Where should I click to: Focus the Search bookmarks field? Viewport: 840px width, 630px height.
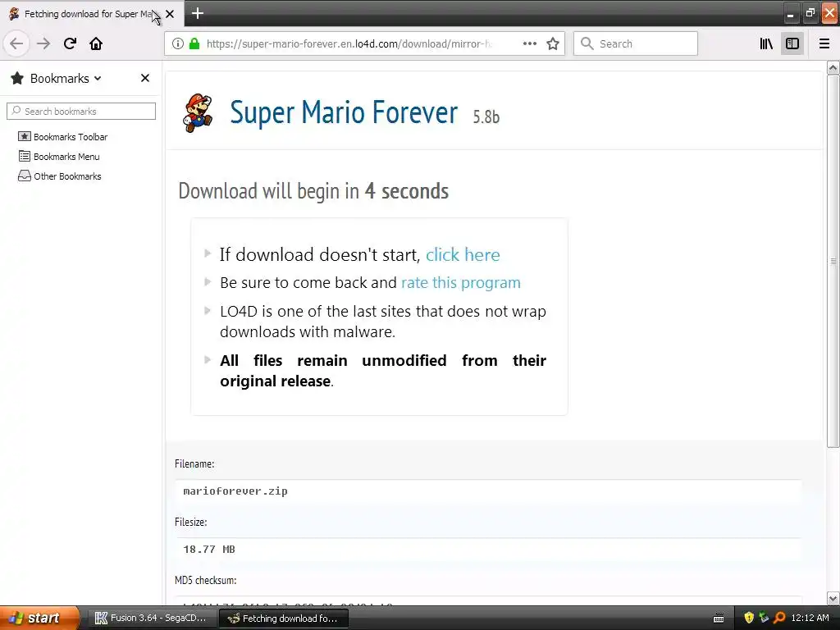click(81, 111)
